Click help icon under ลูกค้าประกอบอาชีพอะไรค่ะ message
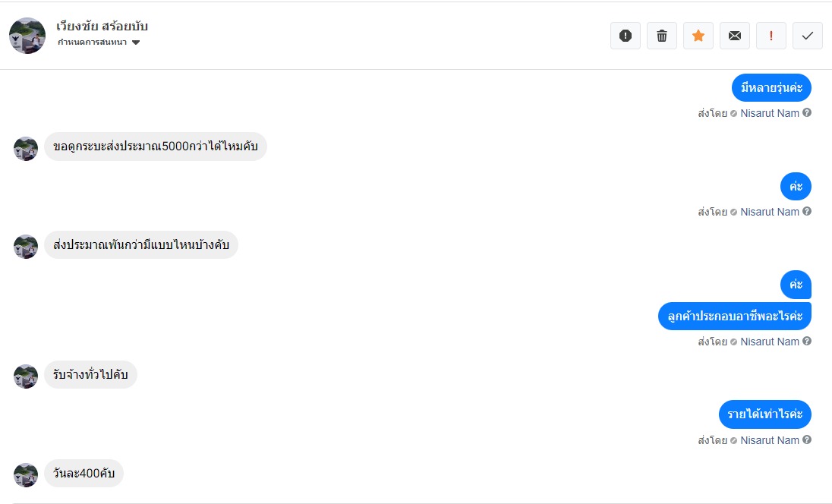832x504 pixels. (x=807, y=342)
